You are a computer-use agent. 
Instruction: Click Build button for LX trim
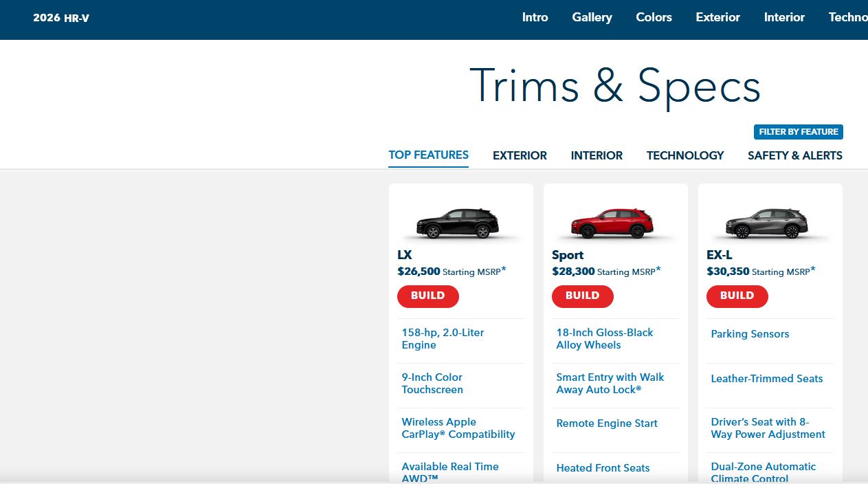pyautogui.click(x=427, y=296)
